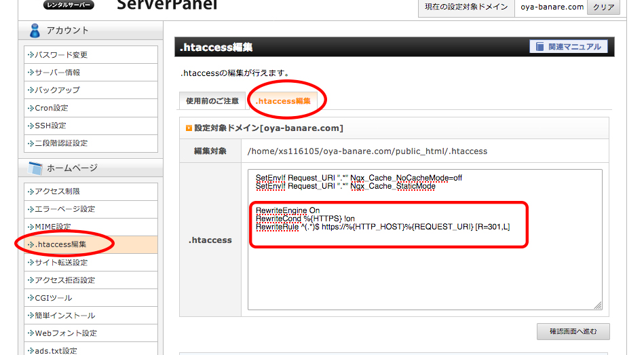Screen dimensions: 644x355
Task: Click the ホームページ section icon
Action: [x=35, y=168]
